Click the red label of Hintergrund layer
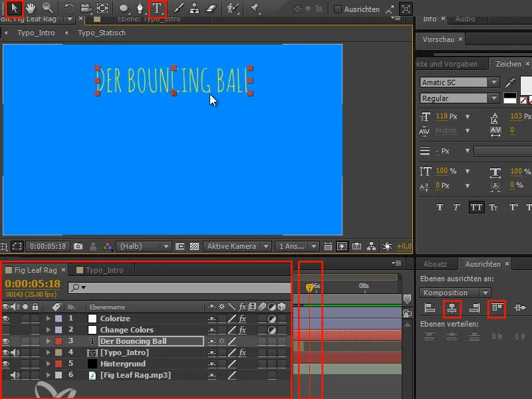Image resolution: width=532 pixels, height=399 pixels. click(59, 364)
